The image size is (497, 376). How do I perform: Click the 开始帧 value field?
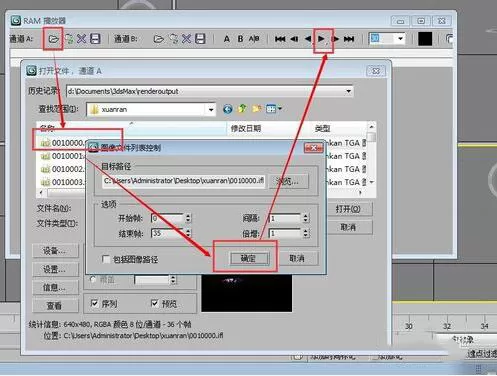167,218
